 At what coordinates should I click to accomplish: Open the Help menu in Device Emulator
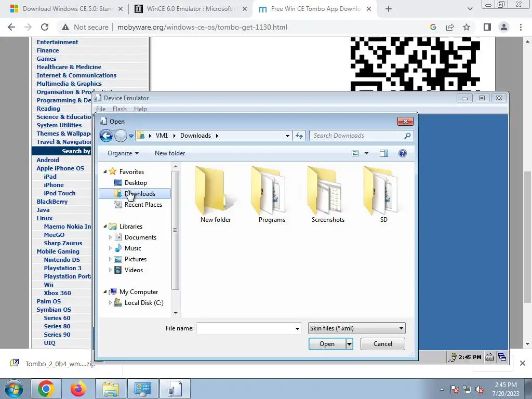pyautogui.click(x=140, y=109)
